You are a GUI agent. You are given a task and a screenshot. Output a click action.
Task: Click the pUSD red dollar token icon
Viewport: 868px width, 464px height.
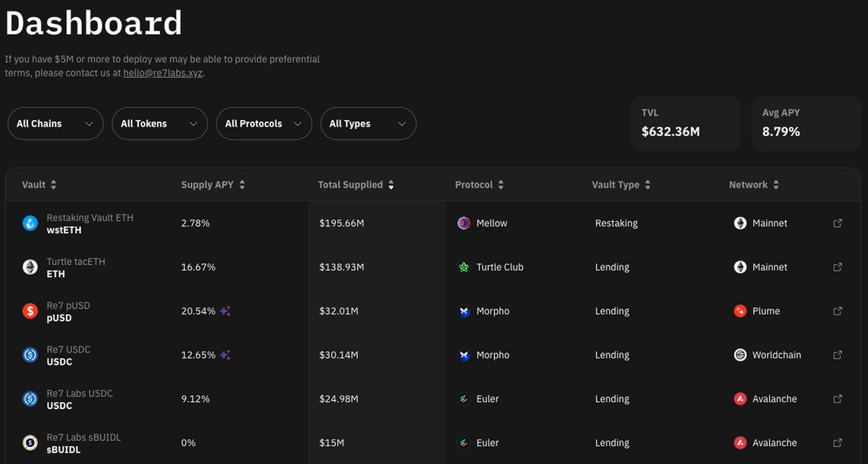pyautogui.click(x=30, y=311)
